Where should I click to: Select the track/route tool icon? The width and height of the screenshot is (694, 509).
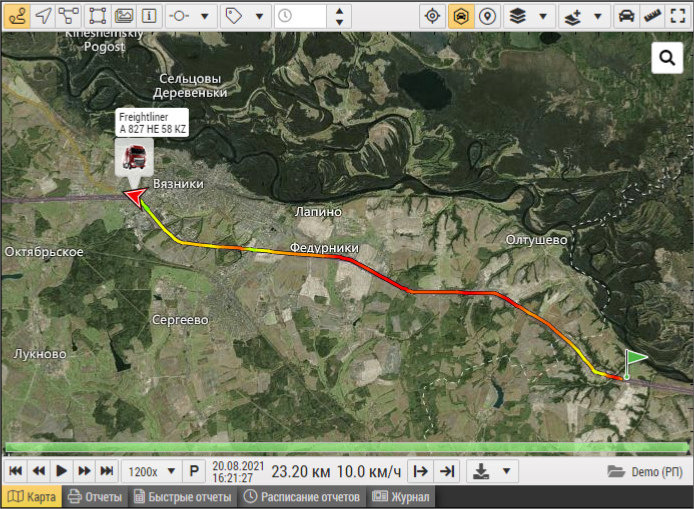point(17,16)
